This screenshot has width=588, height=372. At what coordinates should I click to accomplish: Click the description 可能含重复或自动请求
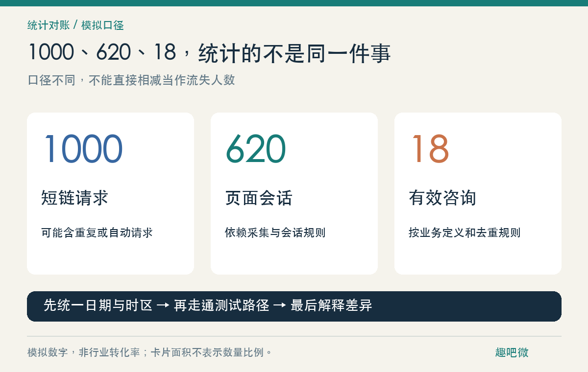[x=97, y=232]
